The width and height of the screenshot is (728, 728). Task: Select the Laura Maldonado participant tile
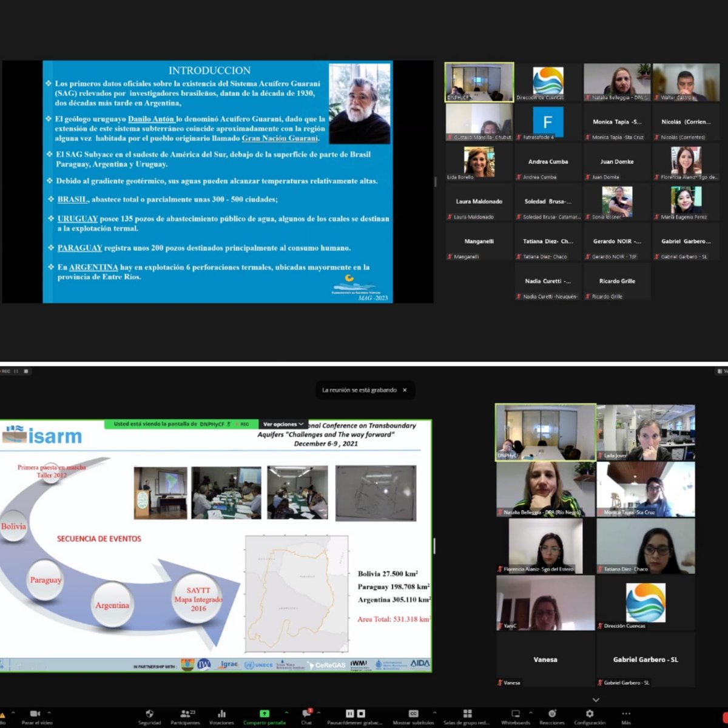(479, 201)
